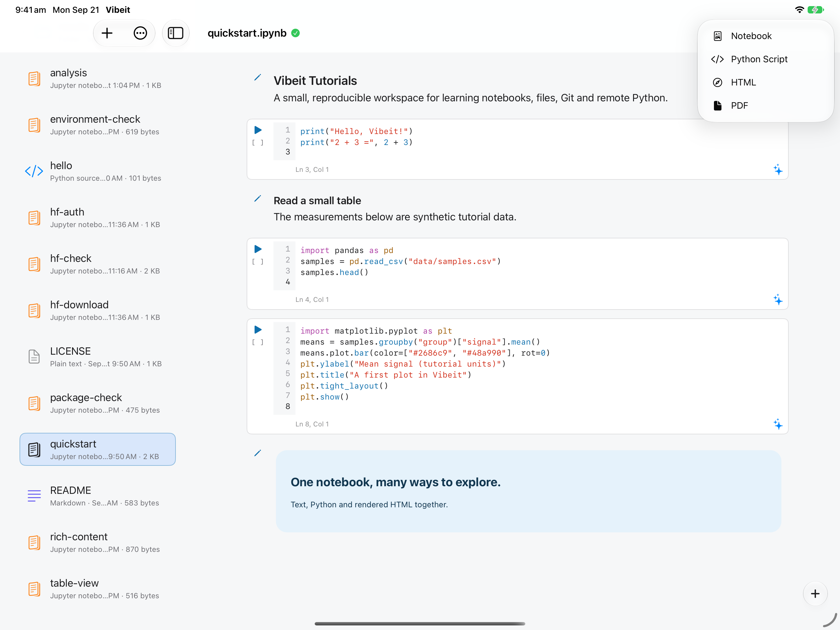The height and width of the screenshot is (630, 840).
Task: Tap the battery charging indicator
Action: pos(815,10)
